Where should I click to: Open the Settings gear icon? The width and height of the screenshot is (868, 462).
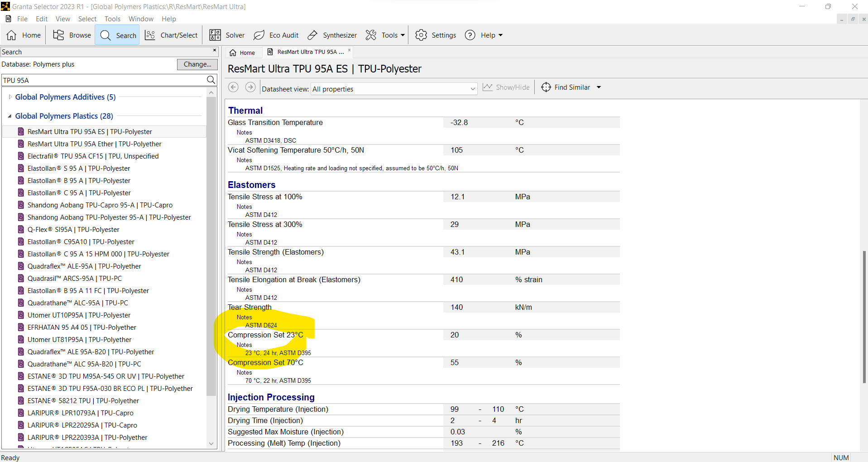[x=421, y=35]
